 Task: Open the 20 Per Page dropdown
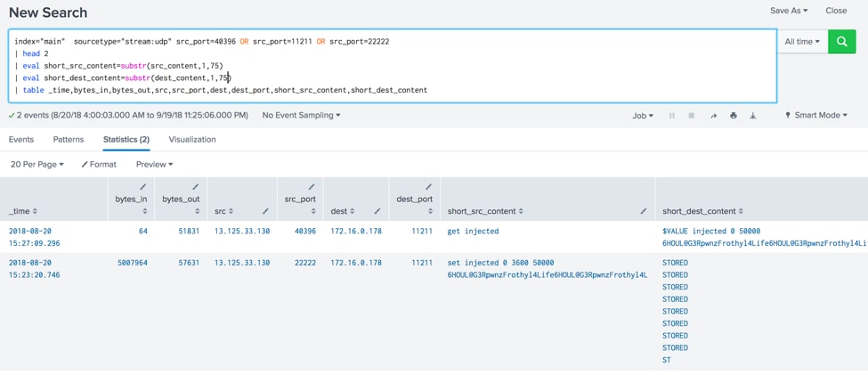click(37, 165)
